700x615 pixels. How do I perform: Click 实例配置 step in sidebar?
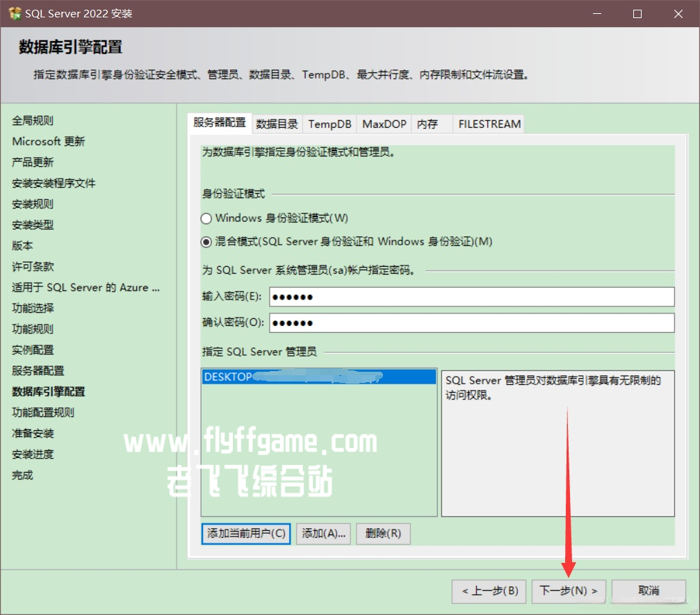click(33, 350)
